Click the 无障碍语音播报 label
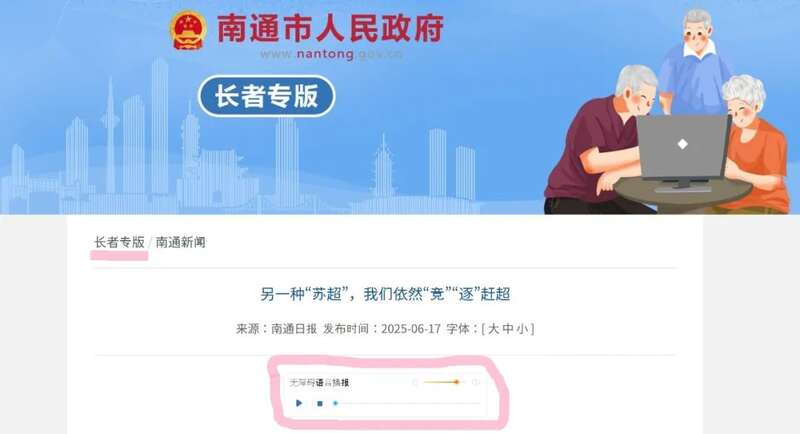The height and width of the screenshot is (434, 800). tap(319, 382)
